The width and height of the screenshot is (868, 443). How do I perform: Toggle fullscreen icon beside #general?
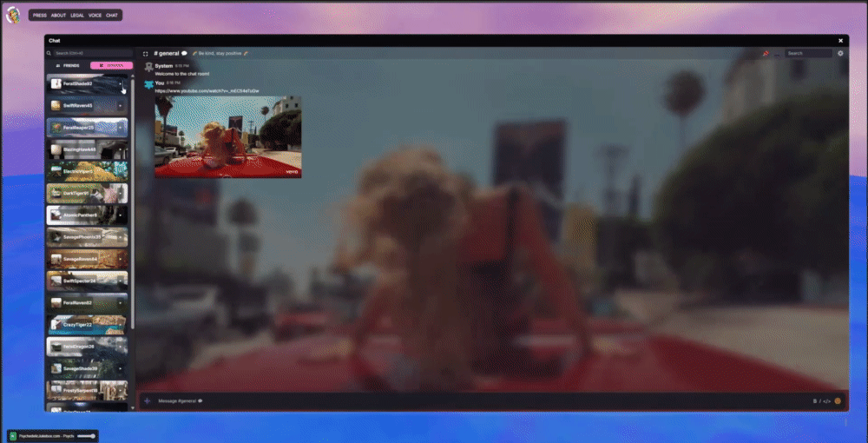click(146, 54)
